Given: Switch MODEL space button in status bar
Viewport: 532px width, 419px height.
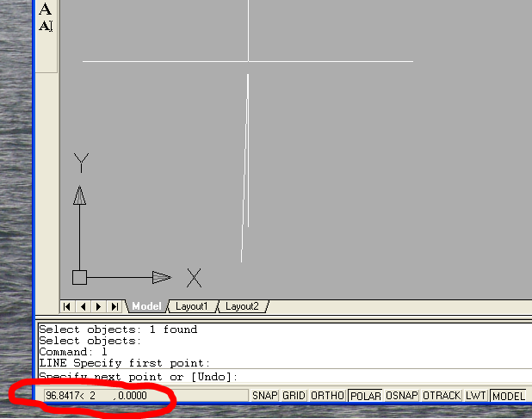Looking at the screenshot, I should (508, 396).
